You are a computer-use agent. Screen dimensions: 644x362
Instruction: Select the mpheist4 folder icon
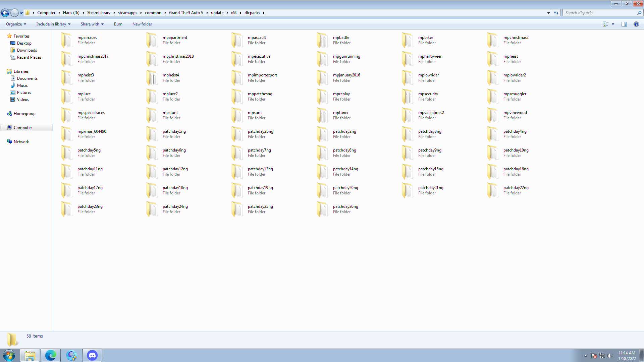pyautogui.click(x=152, y=78)
